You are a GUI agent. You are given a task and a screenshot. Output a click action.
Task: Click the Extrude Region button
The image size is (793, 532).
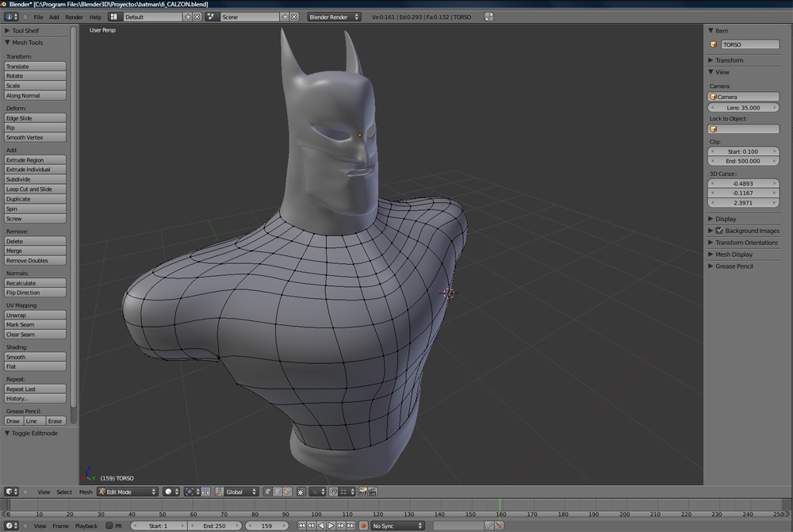35,160
